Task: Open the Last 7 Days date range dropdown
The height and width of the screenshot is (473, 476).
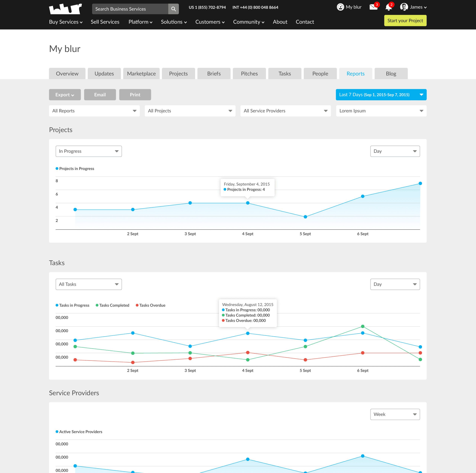Action: [x=381, y=95]
